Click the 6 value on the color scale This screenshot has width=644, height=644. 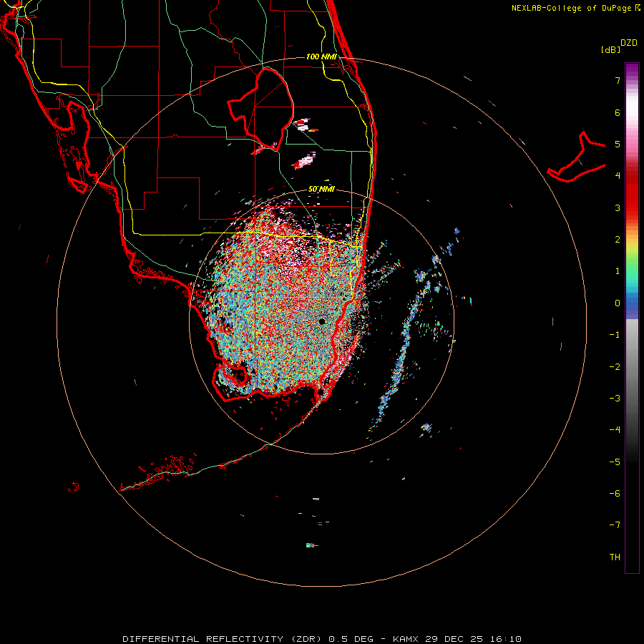[x=618, y=112]
